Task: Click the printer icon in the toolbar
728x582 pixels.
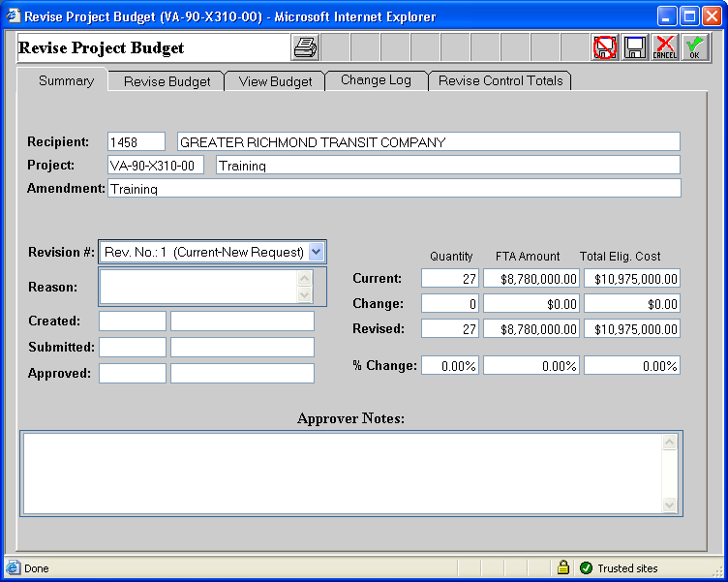Action: pyautogui.click(x=305, y=47)
